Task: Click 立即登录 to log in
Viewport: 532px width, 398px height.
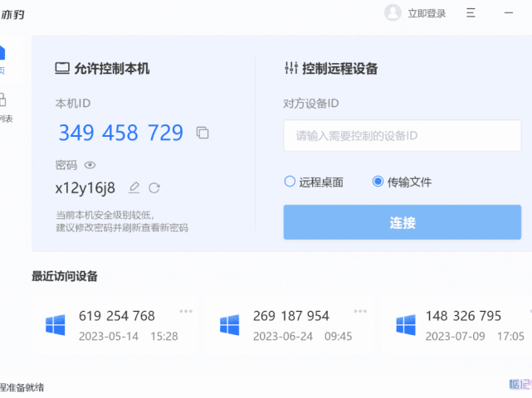Action: pos(427,13)
